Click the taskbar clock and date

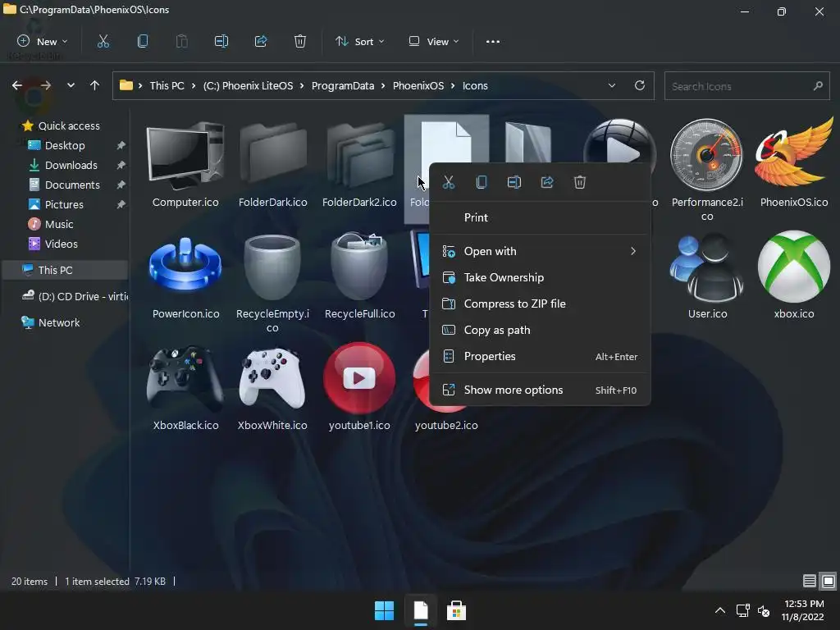(x=802, y=610)
